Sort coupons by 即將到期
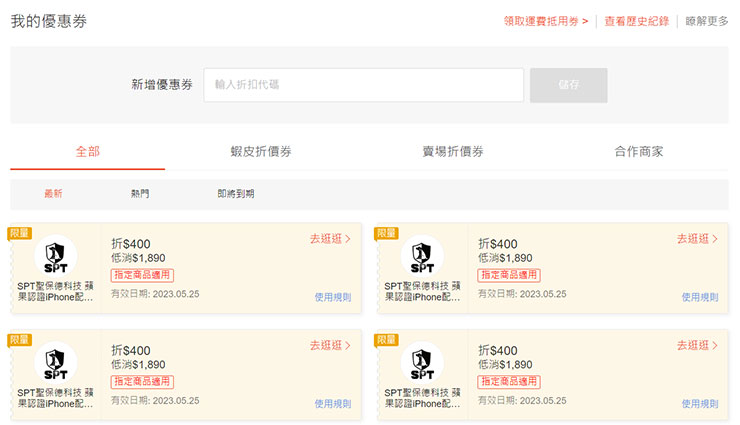The image size is (740, 425). pos(236,194)
